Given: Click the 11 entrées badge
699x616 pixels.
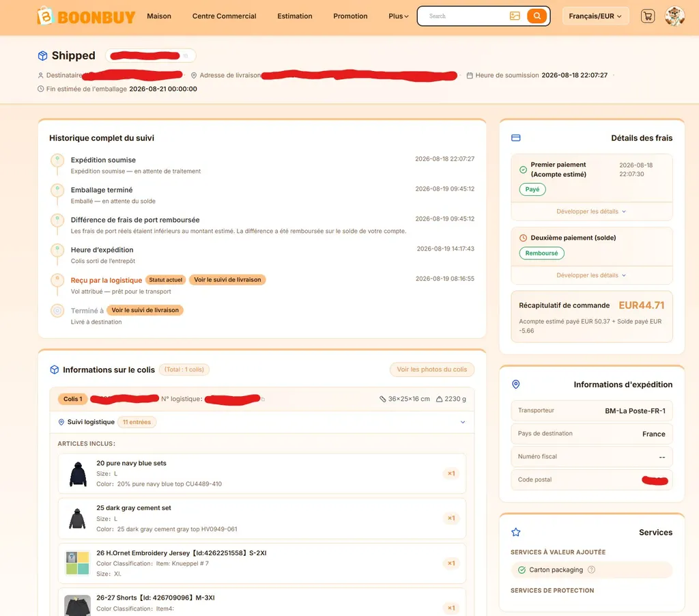Looking at the screenshot, I should pyautogui.click(x=137, y=422).
